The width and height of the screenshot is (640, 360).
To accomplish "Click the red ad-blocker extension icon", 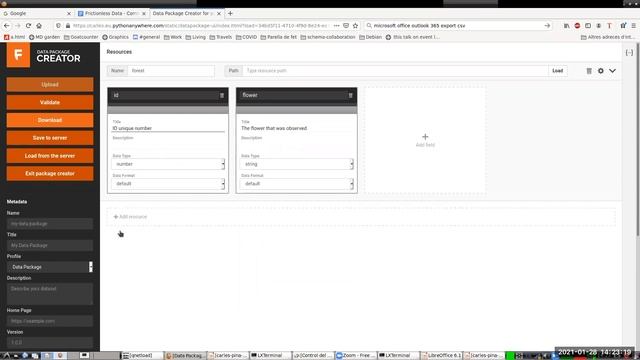I will coord(577,25).
